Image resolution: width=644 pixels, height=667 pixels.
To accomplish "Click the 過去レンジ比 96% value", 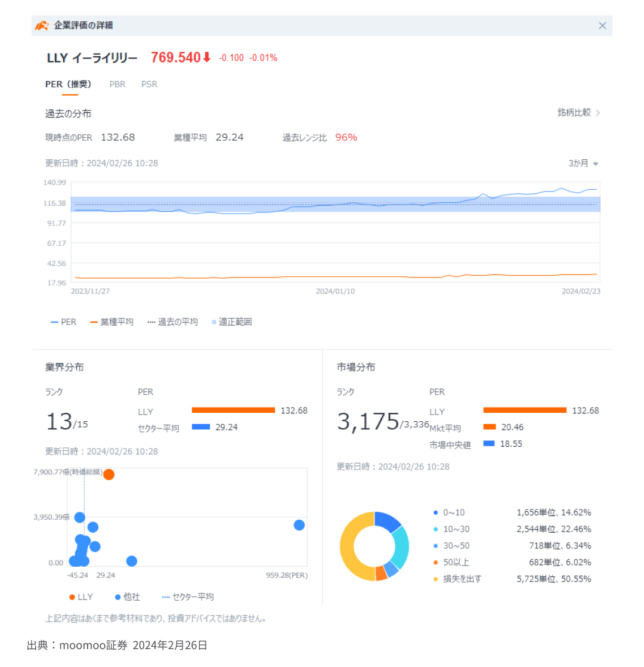I will coord(346,137).
